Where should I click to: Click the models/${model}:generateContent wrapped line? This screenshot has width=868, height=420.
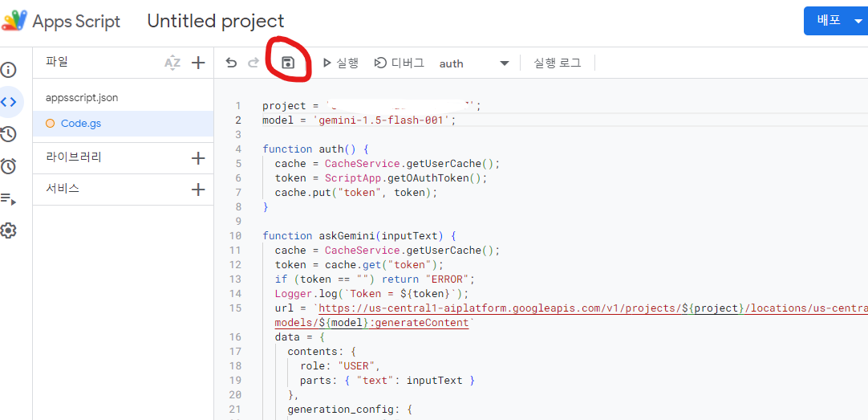pyautogui.click(x=371, y=322)
